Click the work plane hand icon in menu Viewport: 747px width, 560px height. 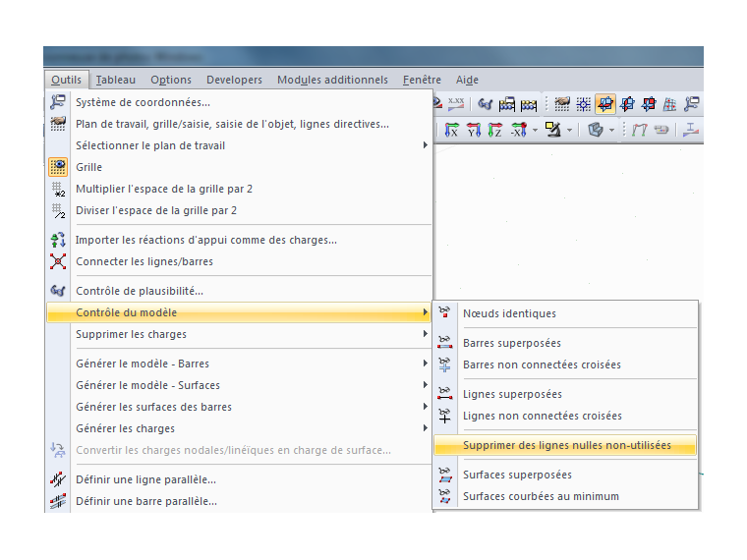coord(58,124)
